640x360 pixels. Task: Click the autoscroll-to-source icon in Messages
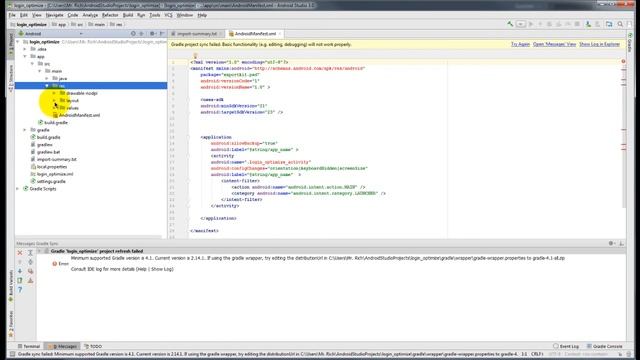point(30,271)
